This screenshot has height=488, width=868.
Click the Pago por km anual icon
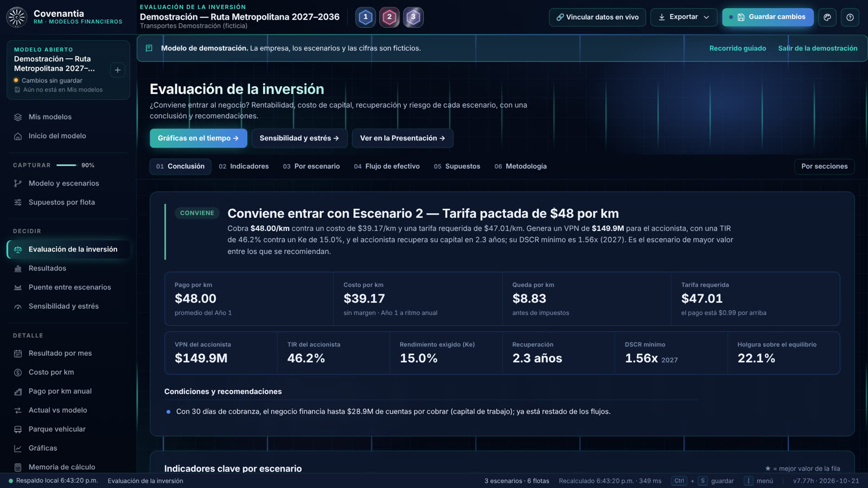(18, 391)
